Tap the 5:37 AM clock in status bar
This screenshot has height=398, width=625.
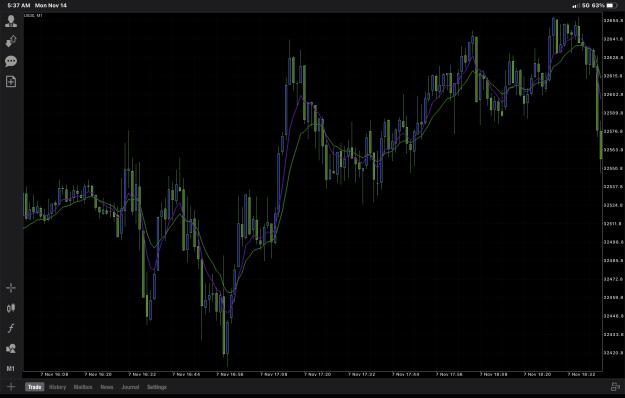tap(19, 6)
